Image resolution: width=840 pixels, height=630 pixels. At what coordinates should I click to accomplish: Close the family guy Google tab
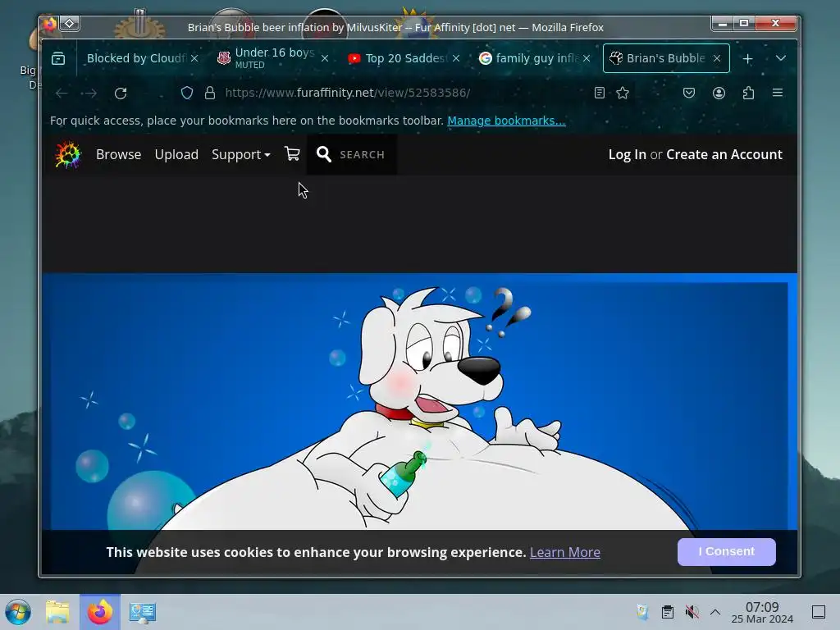587,58
